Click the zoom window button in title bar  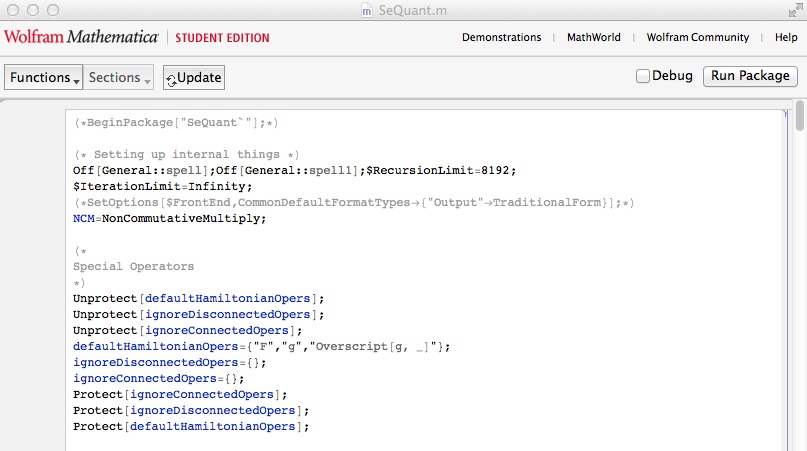(x=51, y=10)
